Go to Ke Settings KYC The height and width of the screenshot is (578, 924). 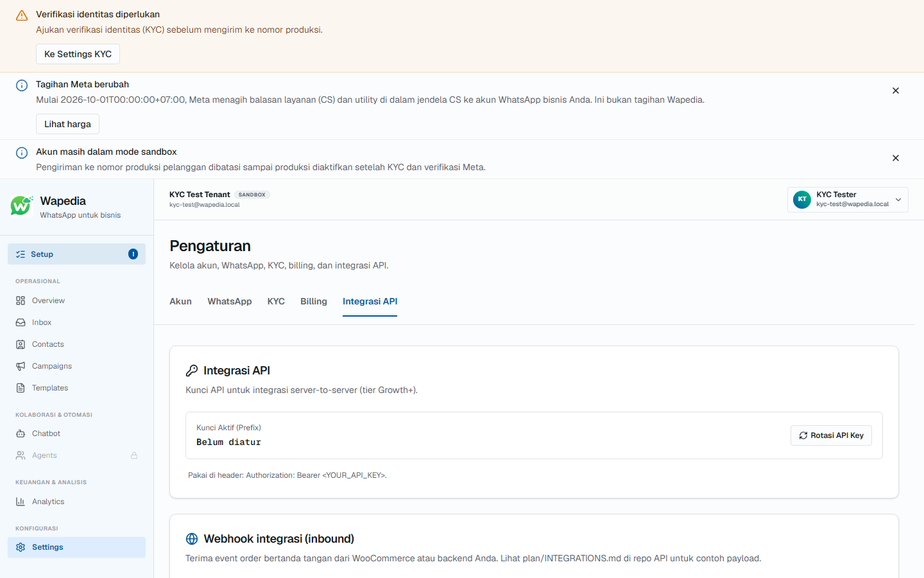pos(78,54)
